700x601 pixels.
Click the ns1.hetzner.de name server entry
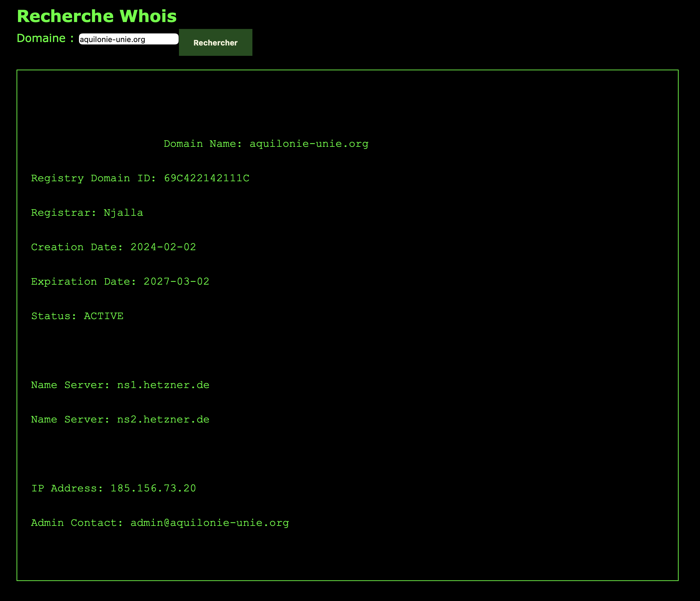pyautogui.click(x=163, y=385)
